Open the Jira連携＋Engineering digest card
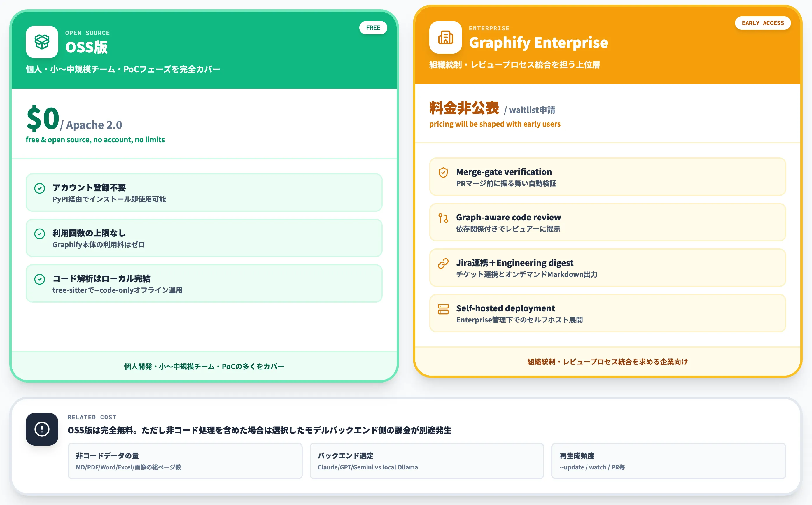 point(608,268)
